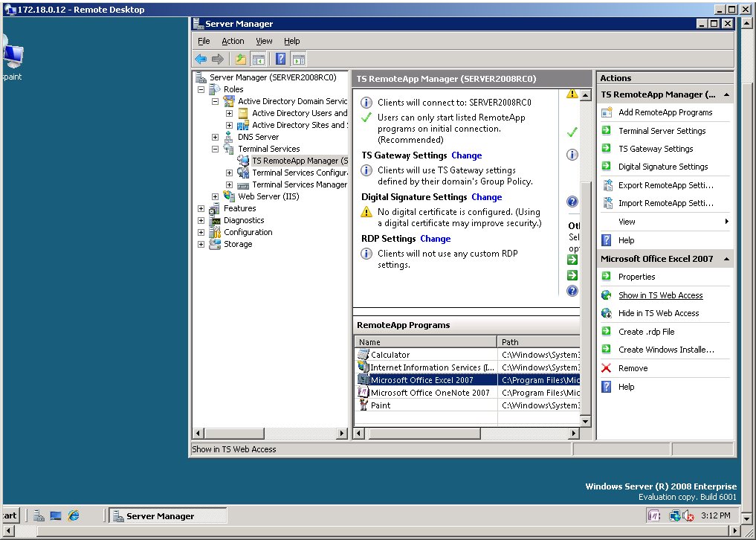Click the Paint program icon in list
The width and height of the screenshot is (756, 540).
point(363,405)
